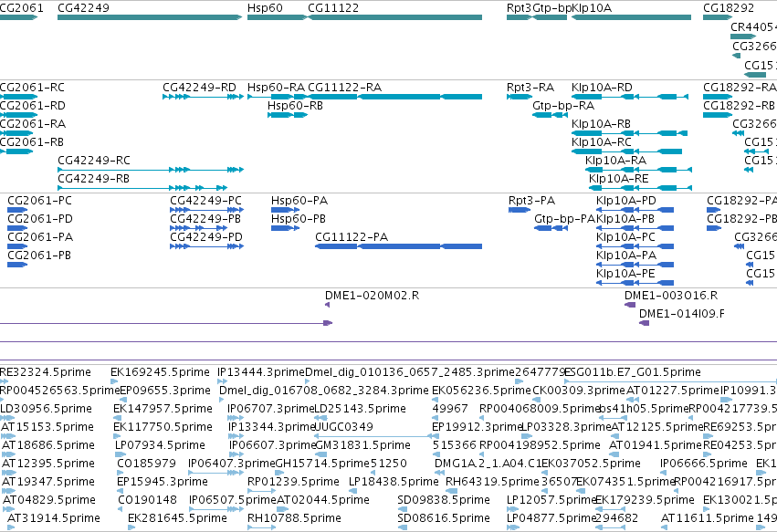Select BAC end DME1-014I09.F

coord(645,323)
